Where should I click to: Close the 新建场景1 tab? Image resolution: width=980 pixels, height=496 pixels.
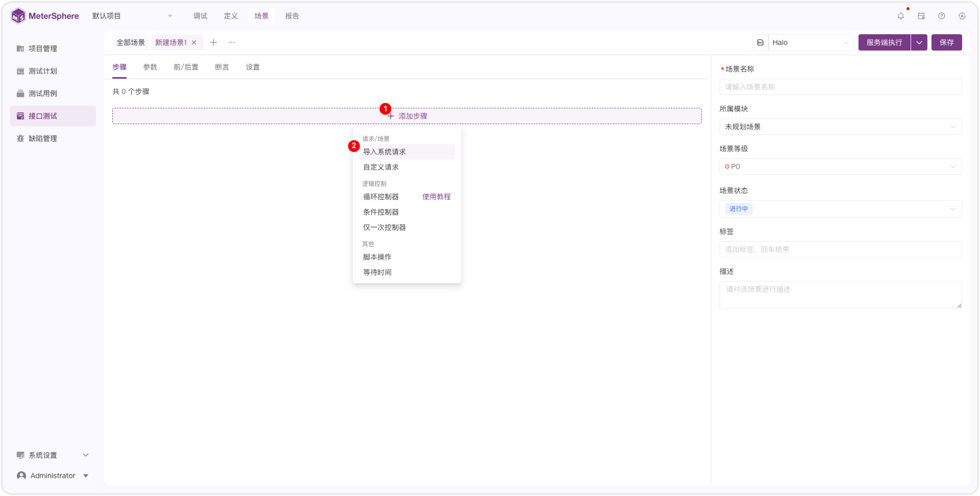click(x=194, y=42)
